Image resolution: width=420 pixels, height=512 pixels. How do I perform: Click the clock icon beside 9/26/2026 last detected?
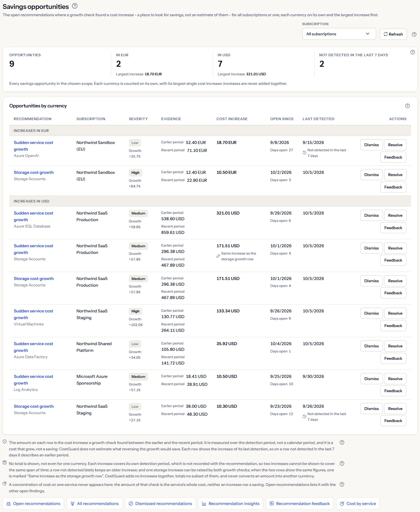pos(304,417)
